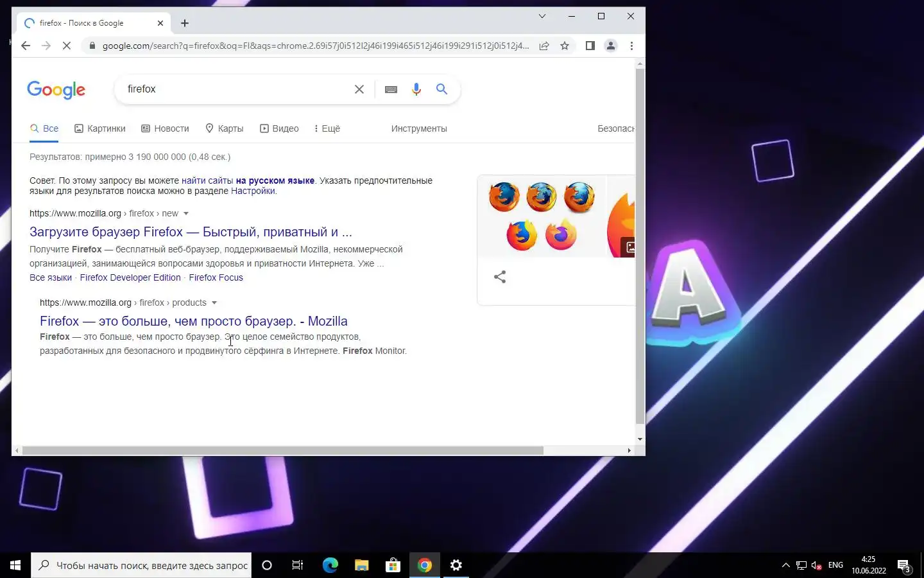Screen dimensions: 924x578
Task: Open Firefox — это больше result link
Action: [x=194, y=321]
